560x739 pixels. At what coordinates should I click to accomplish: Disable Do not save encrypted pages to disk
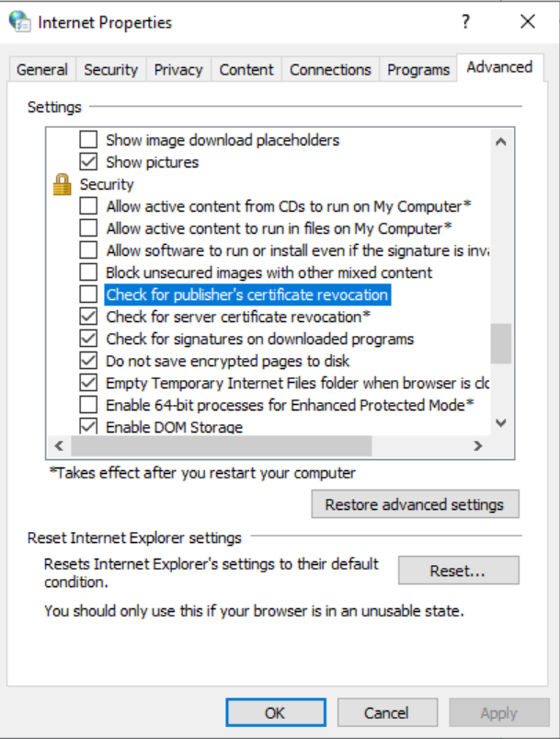tap(88, 361)
